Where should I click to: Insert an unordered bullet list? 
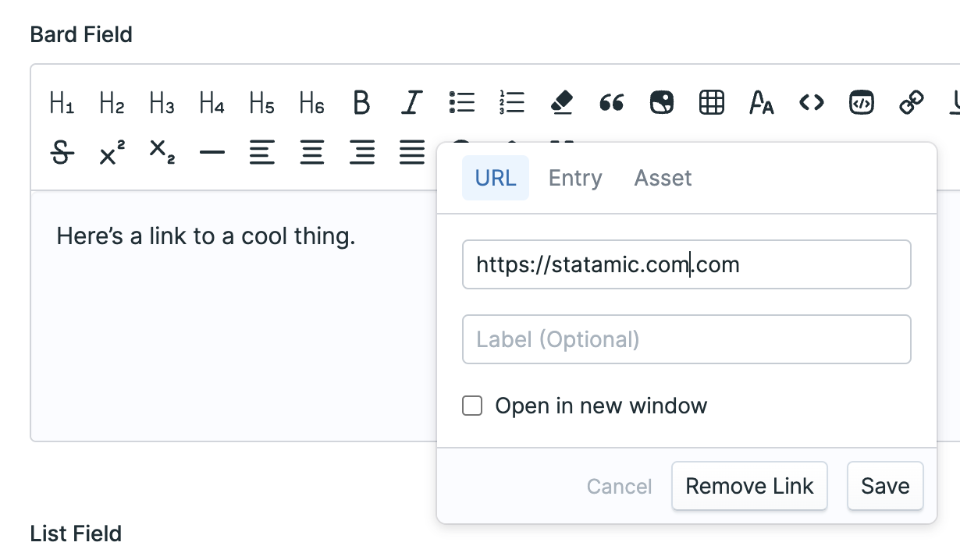pos(461,102)
